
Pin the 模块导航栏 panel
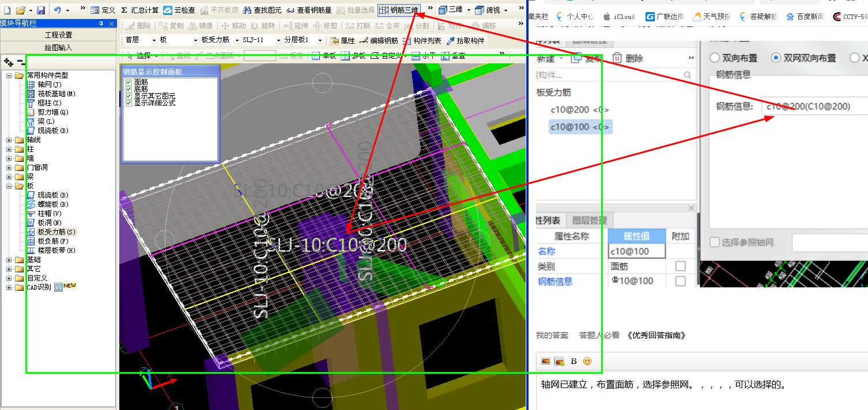tap(101, 23)
